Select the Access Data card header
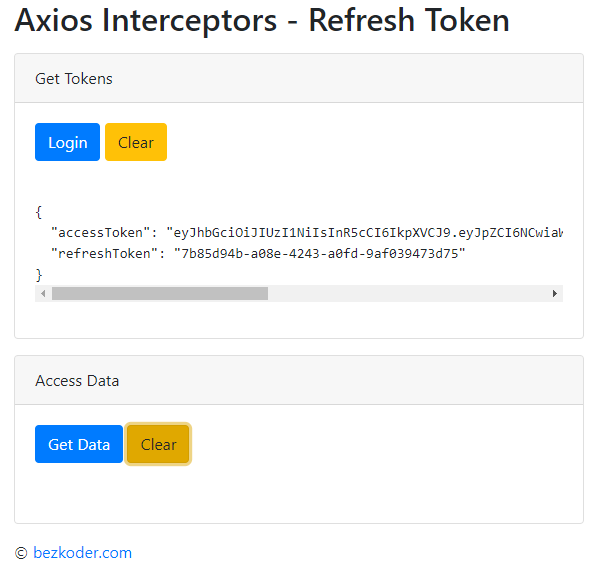 coord(299,381)
